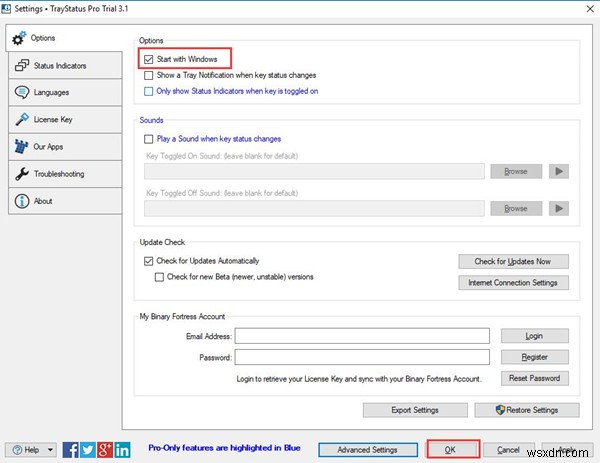Viewport: 600px width, 463px height.
Task: Click Check for Updates Now button
Action: (x=513, y=261)
